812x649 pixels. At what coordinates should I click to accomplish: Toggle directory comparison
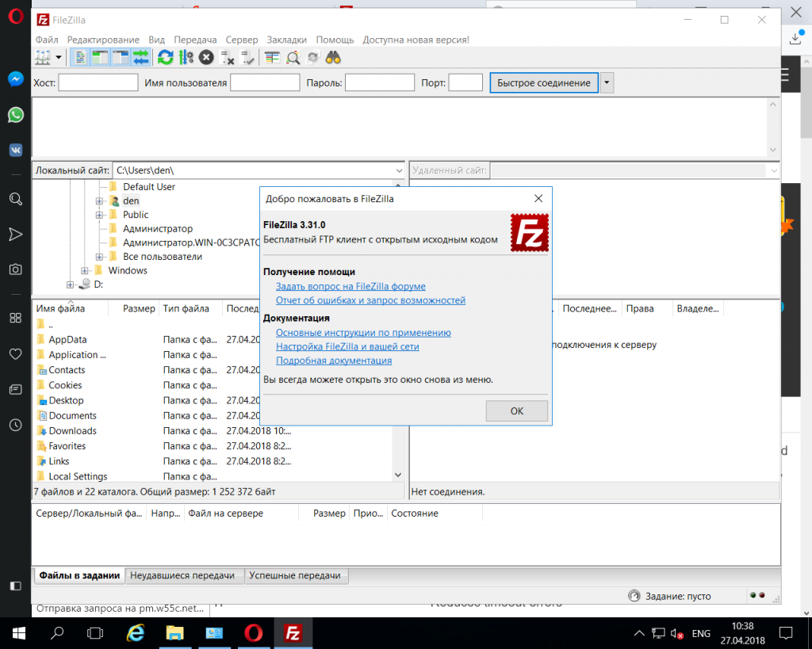point(293,57)
